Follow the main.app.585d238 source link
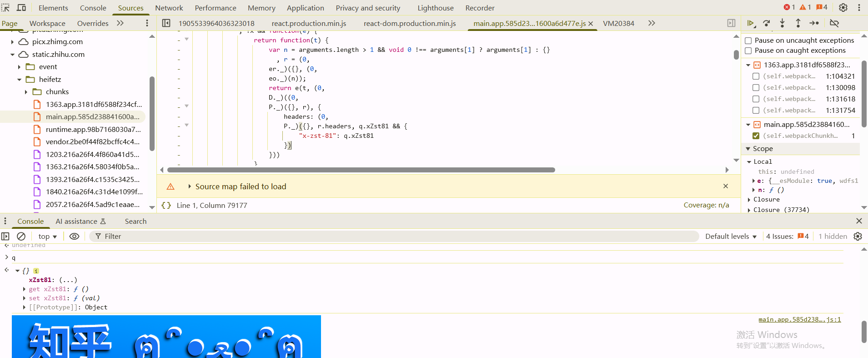The height and width of the screenshot is (358, 868). pos(799,320)
